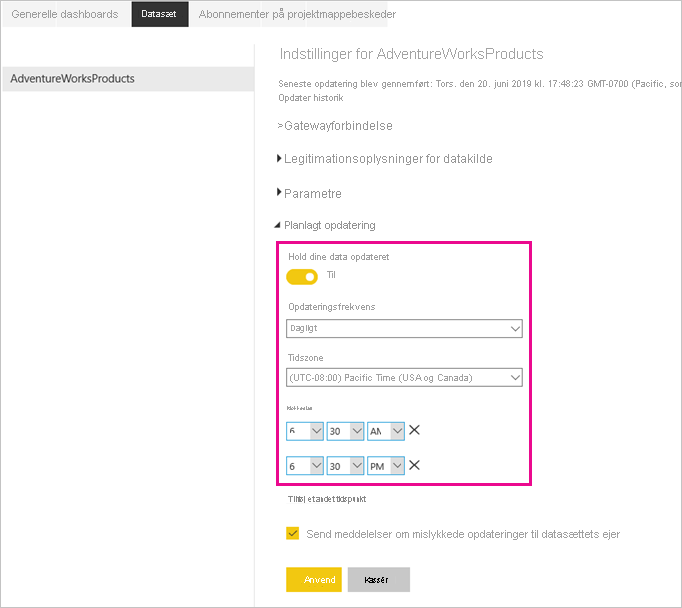Open the Opdater historik link
Screen dimensions: 682x608
click(x=311, y=98)
